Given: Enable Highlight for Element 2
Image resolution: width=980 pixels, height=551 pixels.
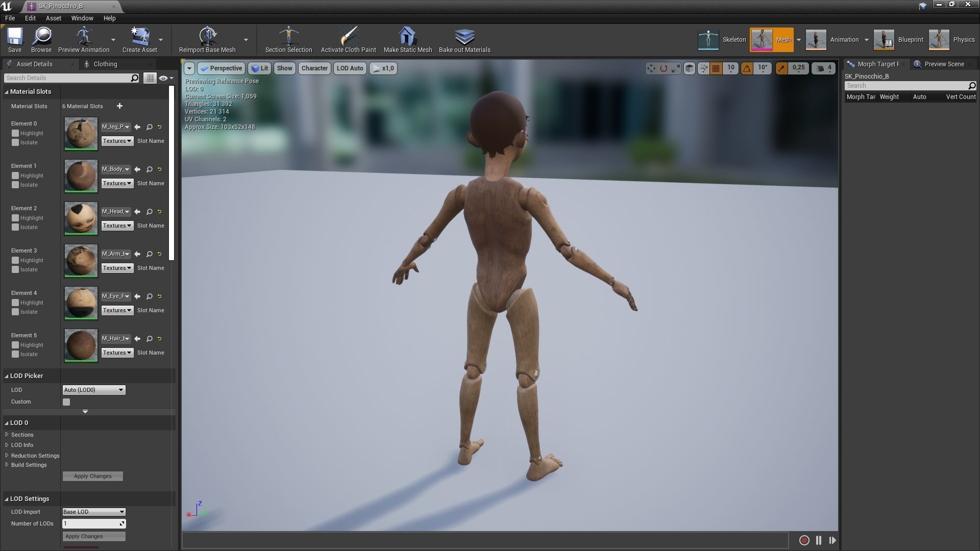Looking at the screenshot, I should click(15, 218).
